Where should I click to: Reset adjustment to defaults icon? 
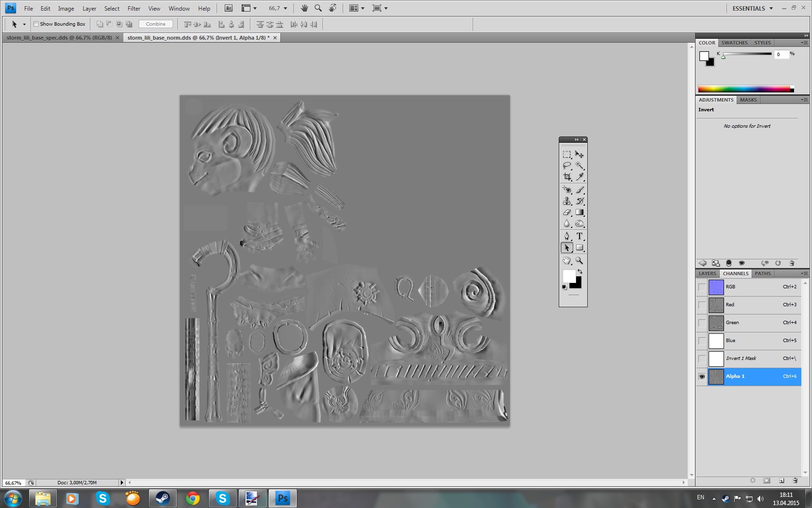tap(778, 263)
